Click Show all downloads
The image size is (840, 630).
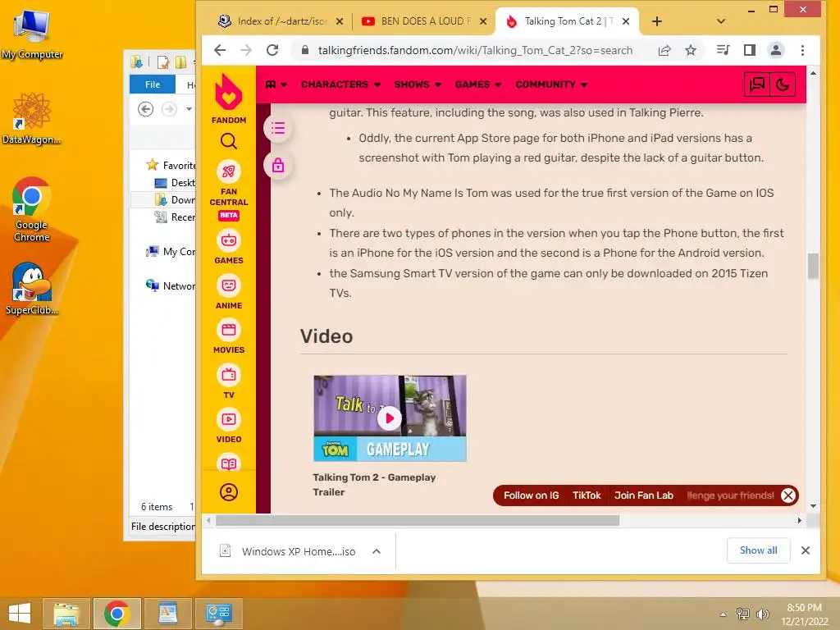pos(758,550)
